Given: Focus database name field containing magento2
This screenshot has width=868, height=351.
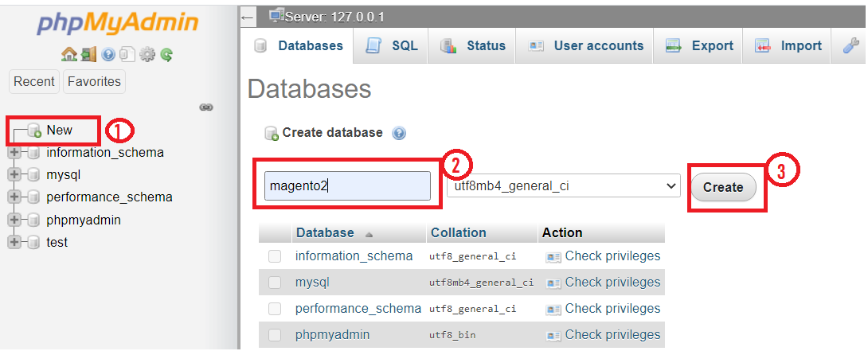Looking at the screenshot, I should click(348, 186).
